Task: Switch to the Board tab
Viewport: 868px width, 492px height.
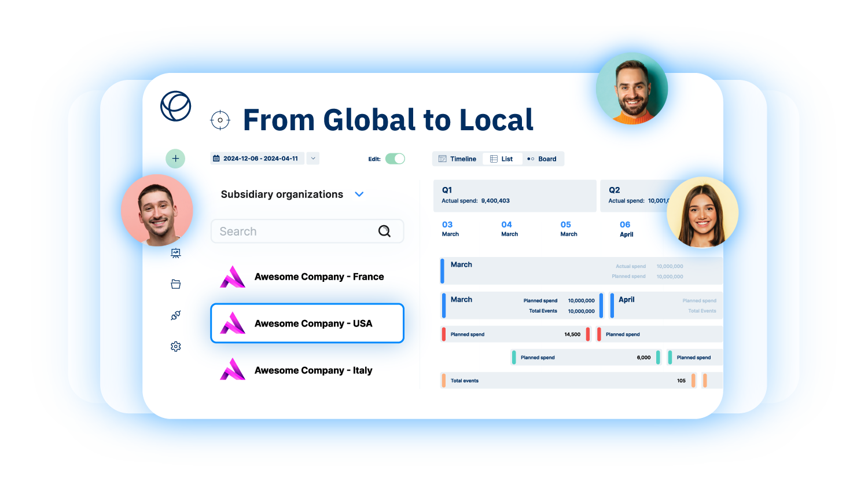Action: tap(542, 159)
